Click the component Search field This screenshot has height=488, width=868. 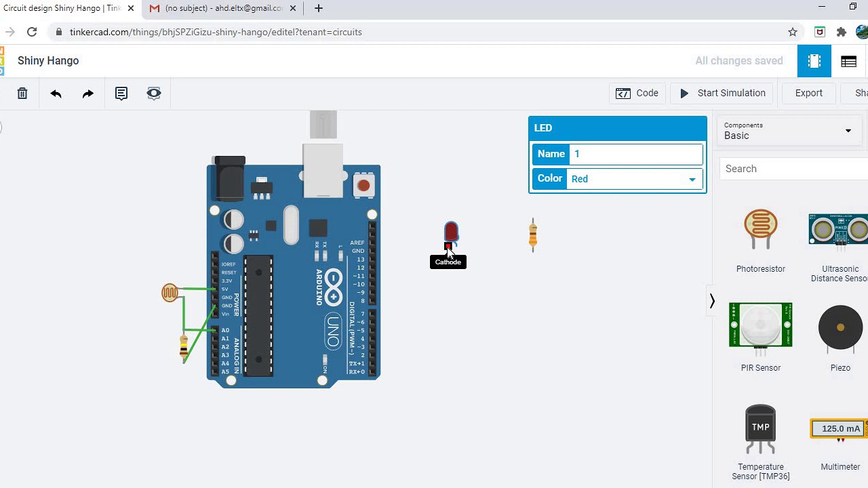pyautogui.click(x=793, y=169)
